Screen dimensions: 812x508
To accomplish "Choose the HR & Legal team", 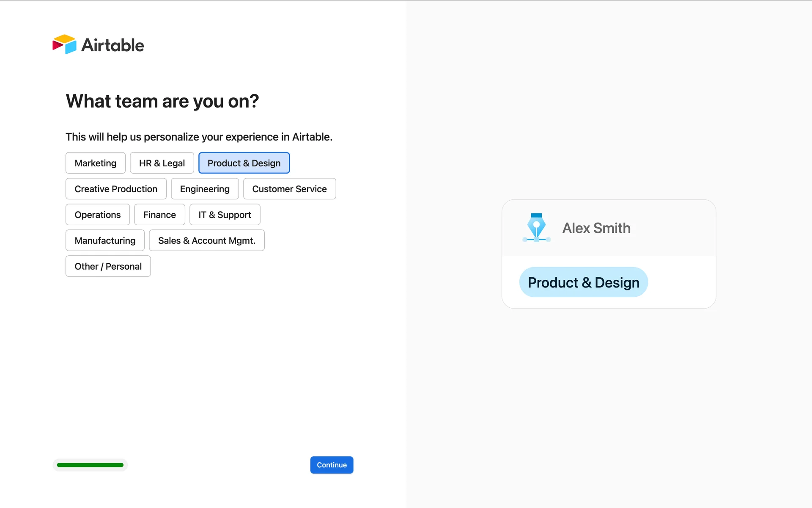I will [x=162, y=163].
